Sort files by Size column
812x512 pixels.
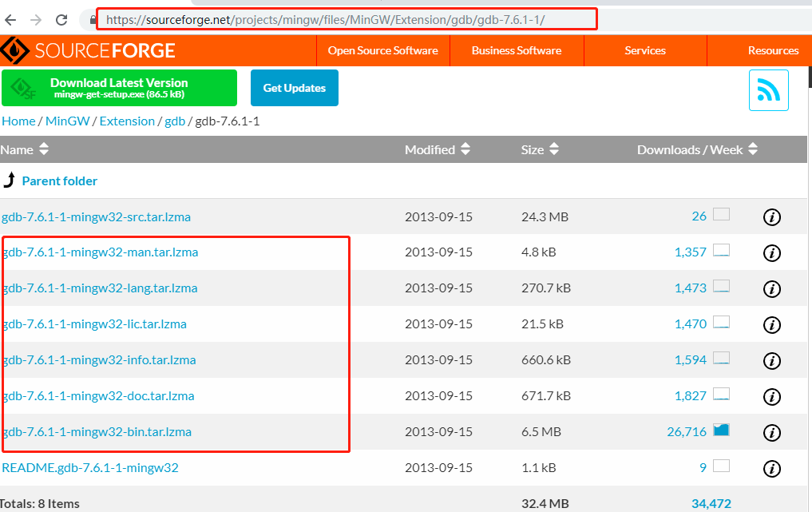click(540, 149)
